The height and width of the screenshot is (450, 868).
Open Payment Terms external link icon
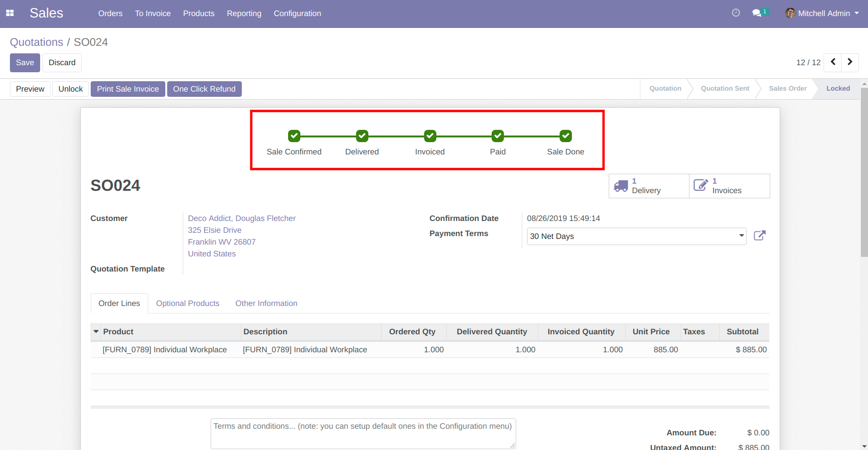(x=759, y=236)
